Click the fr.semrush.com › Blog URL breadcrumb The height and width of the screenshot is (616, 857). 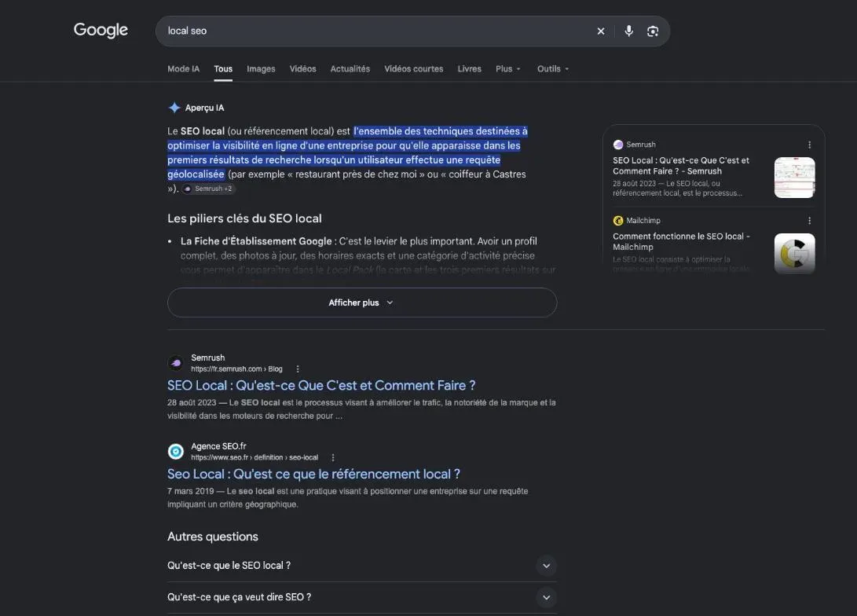pyautogui.click(x=236, y=369)
